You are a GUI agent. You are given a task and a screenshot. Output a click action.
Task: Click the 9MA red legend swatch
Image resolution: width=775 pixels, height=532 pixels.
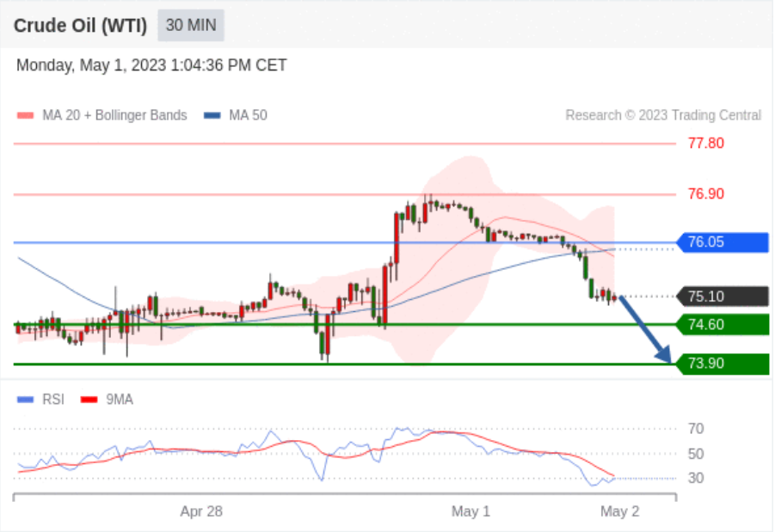89,400
